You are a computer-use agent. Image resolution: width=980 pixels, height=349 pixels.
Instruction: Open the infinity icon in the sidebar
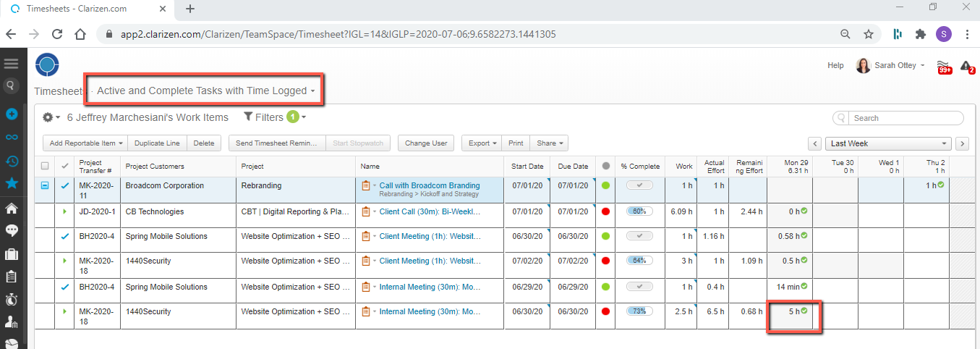(12, 138)
